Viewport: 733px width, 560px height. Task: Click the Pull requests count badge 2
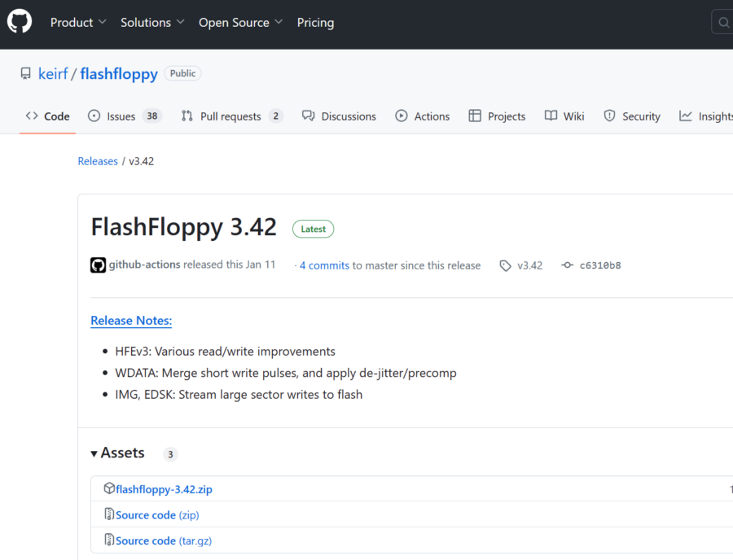276,116
